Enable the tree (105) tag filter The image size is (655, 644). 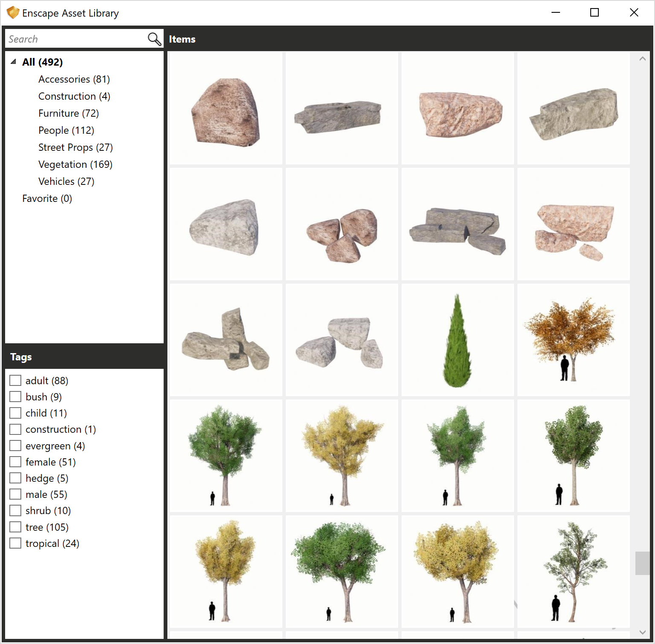pos(15,526)
